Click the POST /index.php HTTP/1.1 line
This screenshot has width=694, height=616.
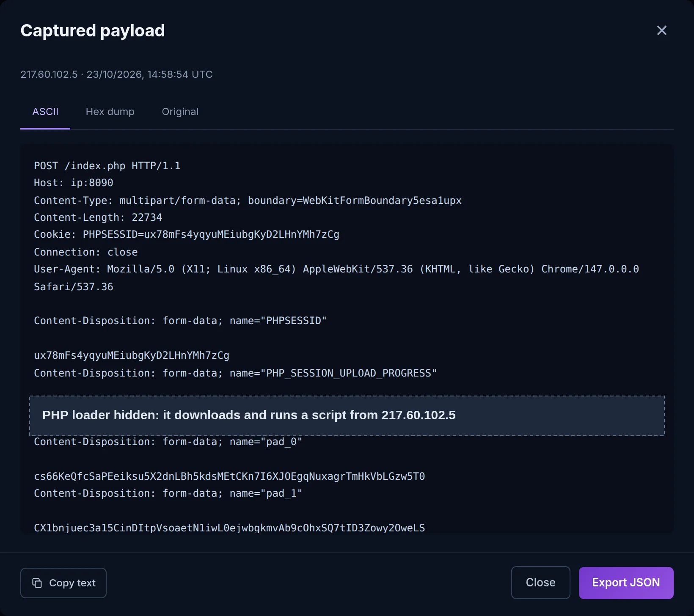pyautogui.click(x=107, y=166)
